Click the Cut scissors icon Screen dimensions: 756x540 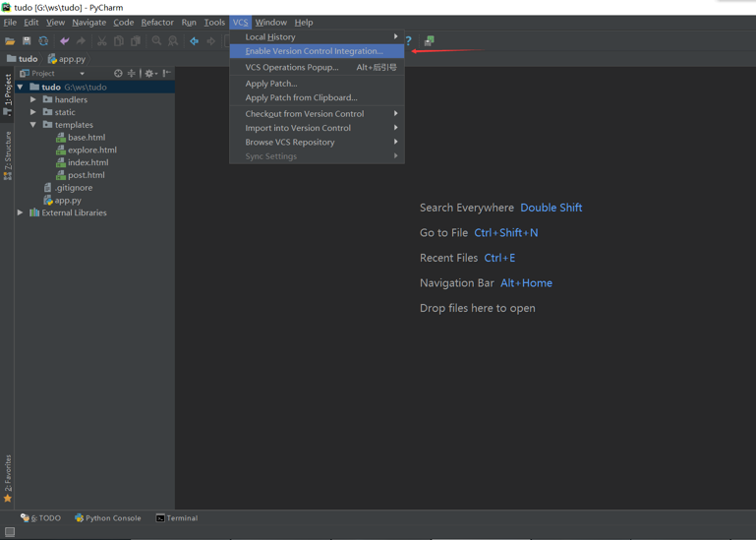pos(101,41)
